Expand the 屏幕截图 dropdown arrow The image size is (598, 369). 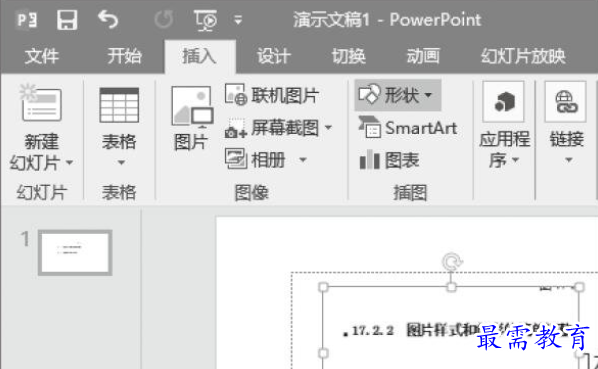coord(328,127)
